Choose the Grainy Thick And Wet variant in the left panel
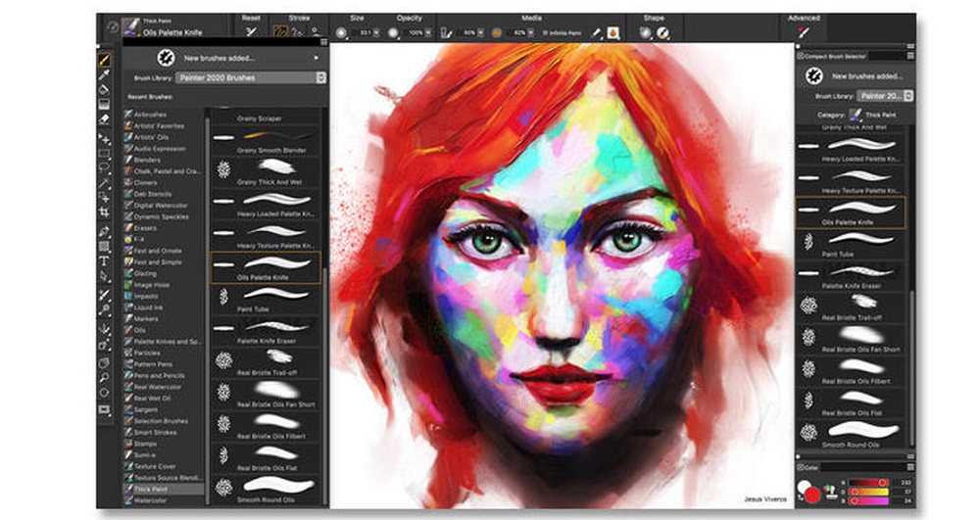This screenshot has width=980, height=520. [266, 172]
